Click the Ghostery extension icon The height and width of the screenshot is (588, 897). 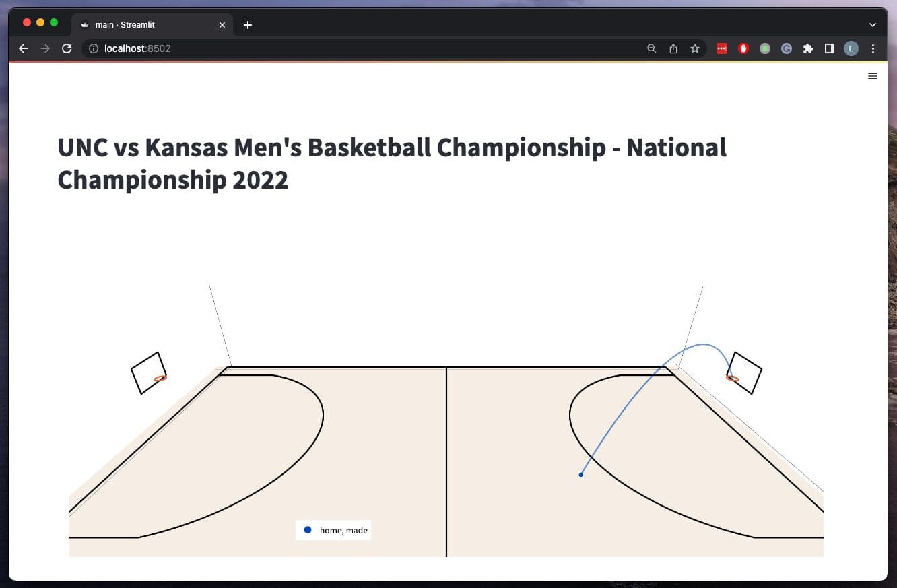pos(787,48)
